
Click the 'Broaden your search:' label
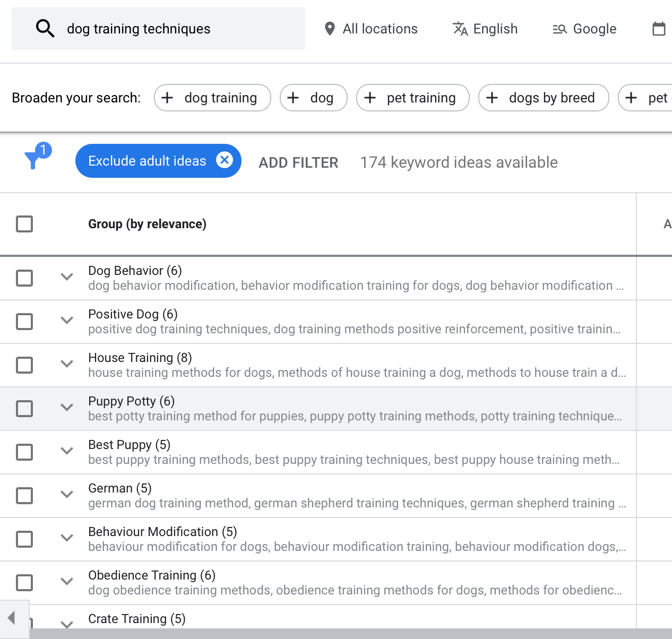[x=76, y=98]
